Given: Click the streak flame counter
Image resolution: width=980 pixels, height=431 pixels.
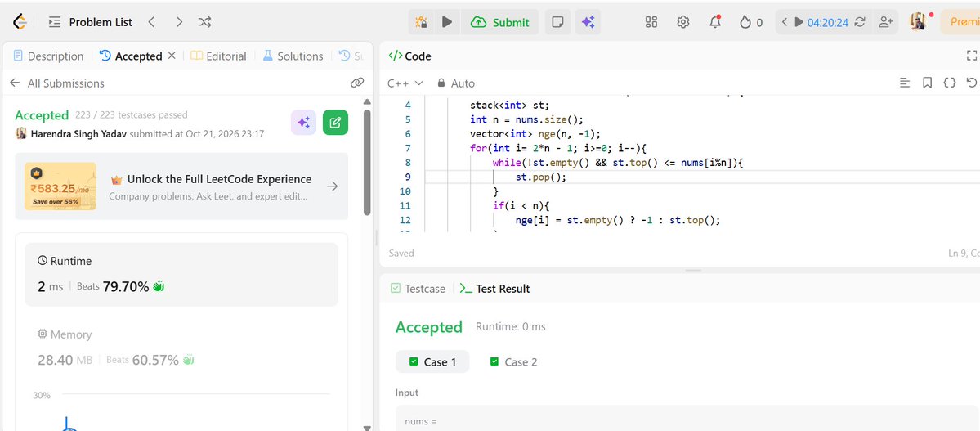Looking at the screenshot, I should click(751, 22).
